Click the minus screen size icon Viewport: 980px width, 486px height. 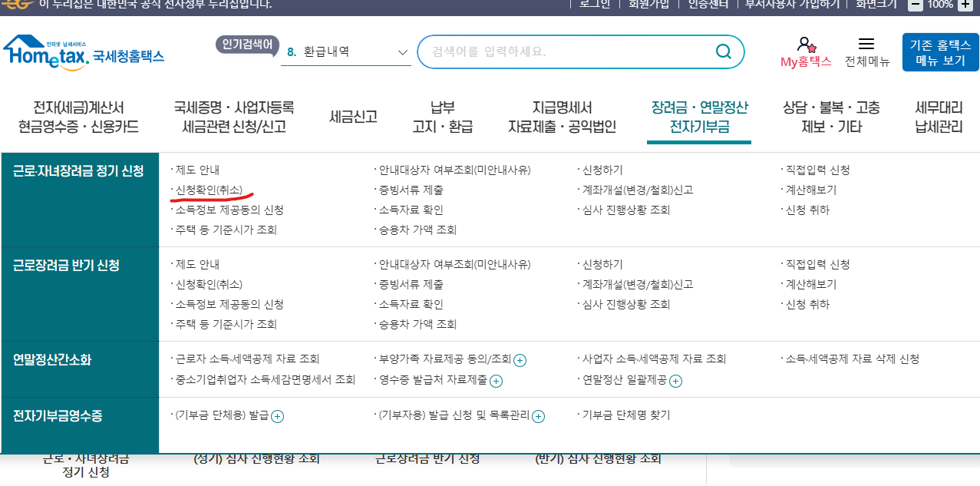(x=914, y=5)
